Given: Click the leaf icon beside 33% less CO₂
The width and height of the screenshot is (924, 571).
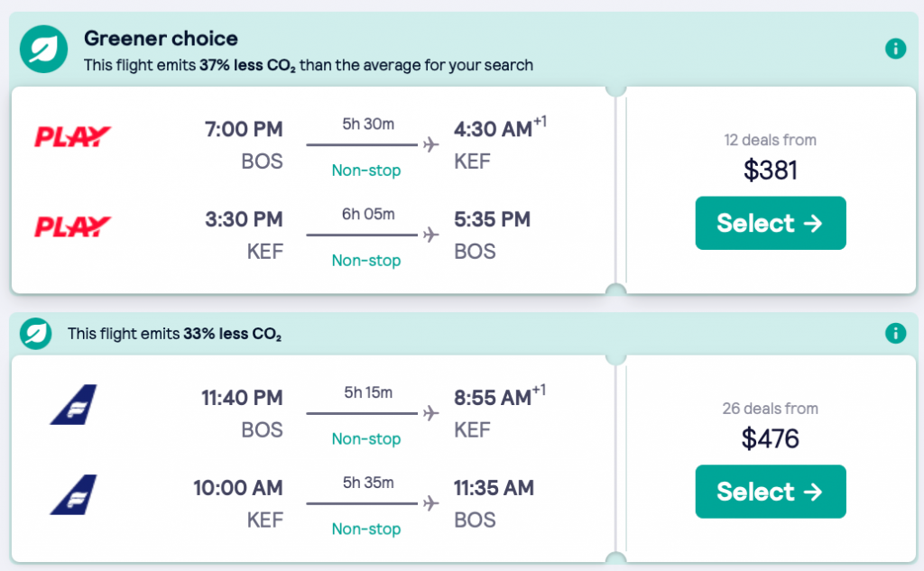Looking at the screenshot, I should (x=36, y=334).
